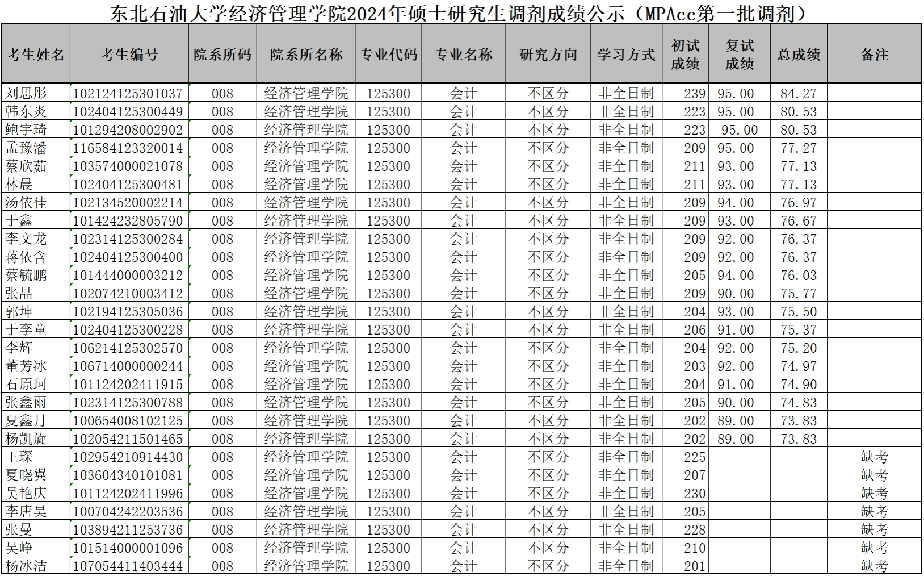Select initial score 230 for 吴艳庆
This screenshot has height=576, width=924.
[694, 494]
